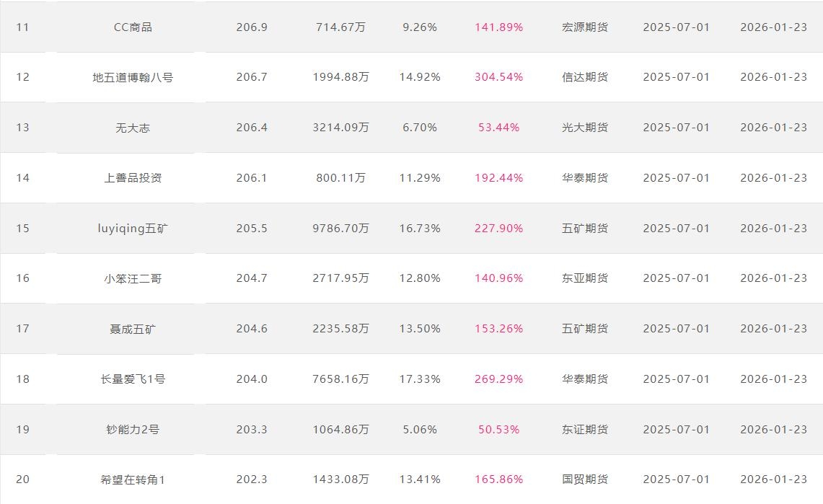Click the 地五道博翰八号 account name

coord(133,77)
